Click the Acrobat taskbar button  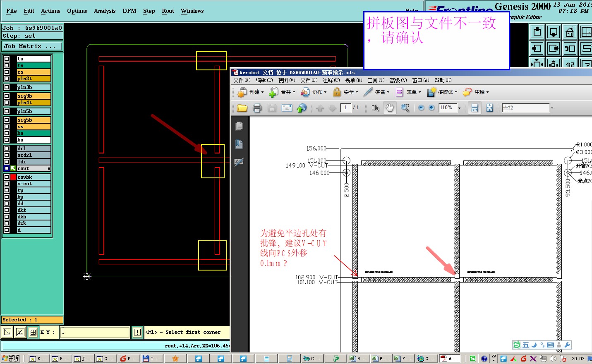tap(450, 359)
